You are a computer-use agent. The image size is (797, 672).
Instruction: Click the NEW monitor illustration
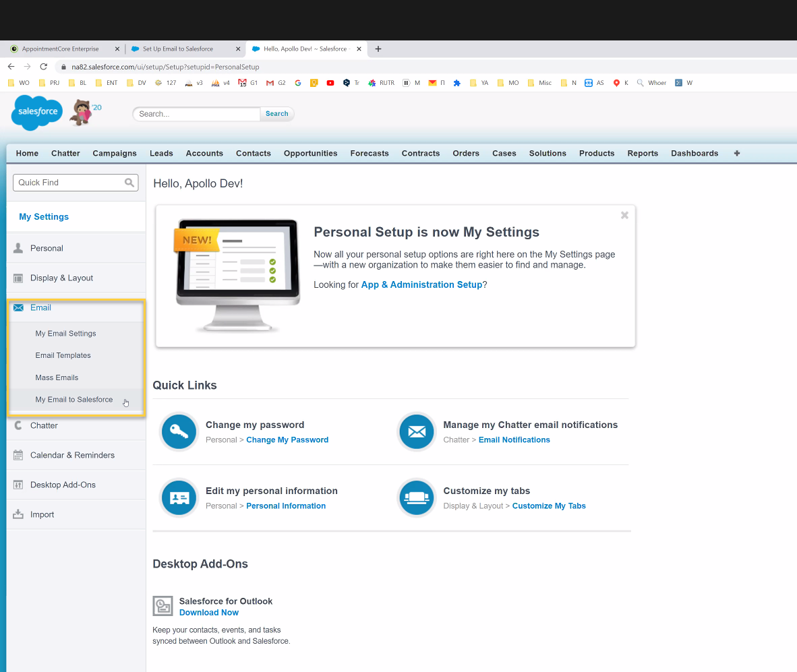point(237,275)
